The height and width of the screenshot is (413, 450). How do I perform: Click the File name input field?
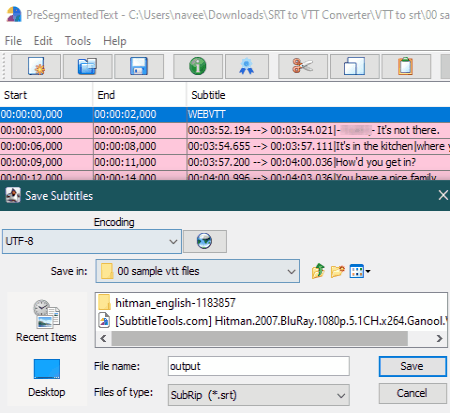click(x=259, y=366)
